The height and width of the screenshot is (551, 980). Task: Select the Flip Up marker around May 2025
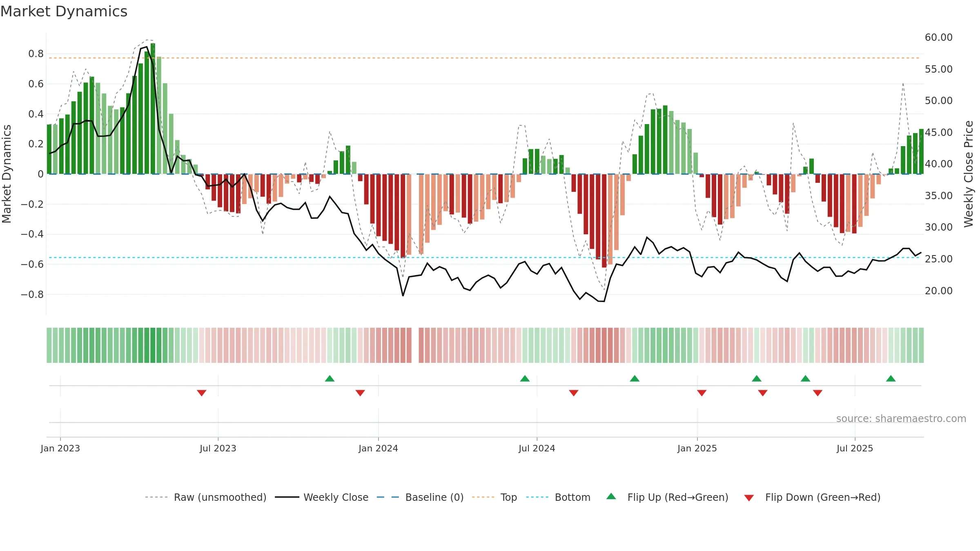pyautogui.click(x=806, y=378)
